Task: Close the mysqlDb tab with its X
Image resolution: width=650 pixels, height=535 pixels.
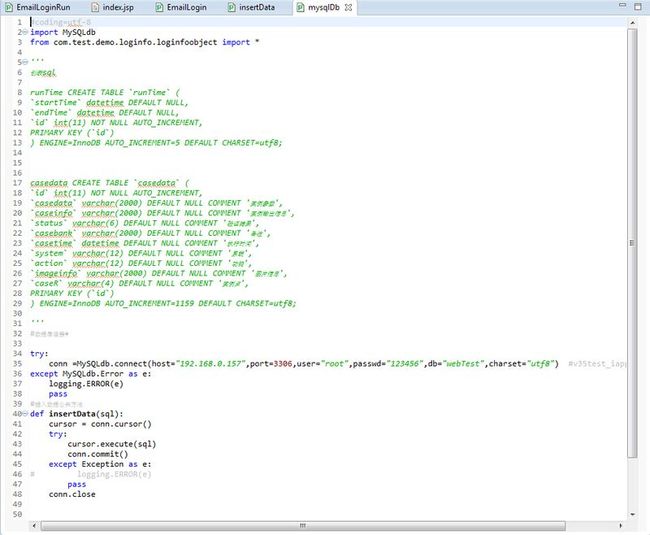Action: coord(349,7)
